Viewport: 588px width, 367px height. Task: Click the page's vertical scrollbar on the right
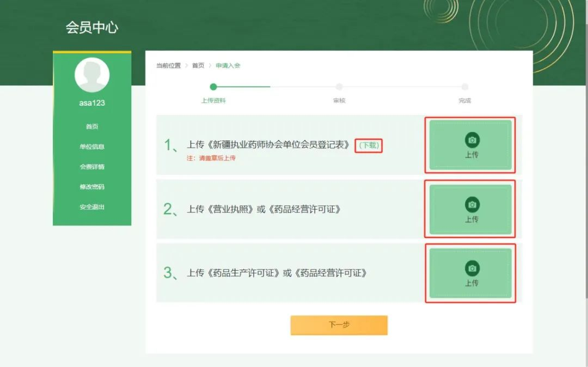pos(586,163)
